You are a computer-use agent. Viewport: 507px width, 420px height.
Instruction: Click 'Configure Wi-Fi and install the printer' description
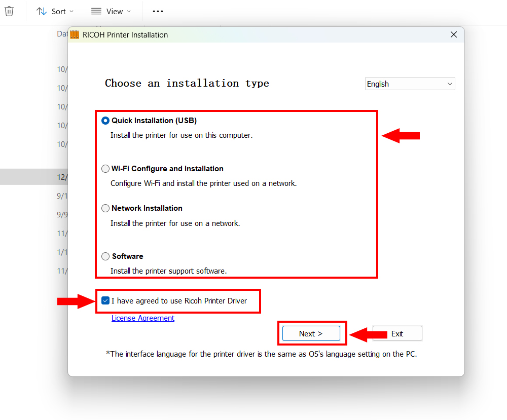(x=203, y=183)
